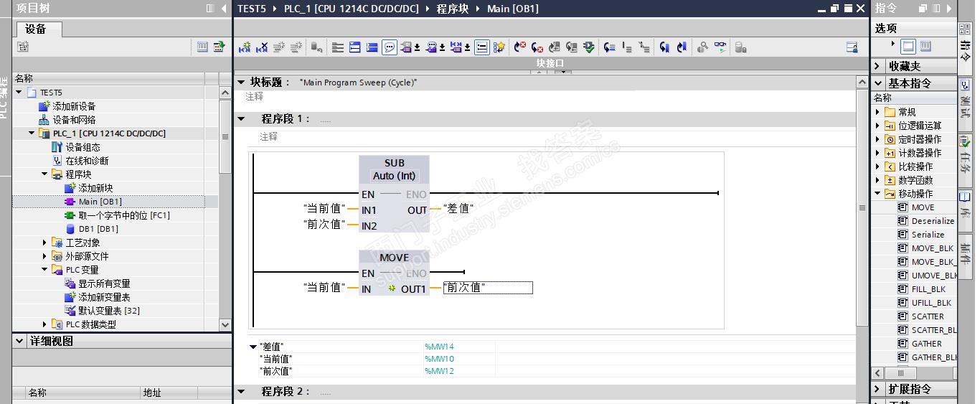Open 默认变量表 [32] tree item
980x404 pixels.
109,311
